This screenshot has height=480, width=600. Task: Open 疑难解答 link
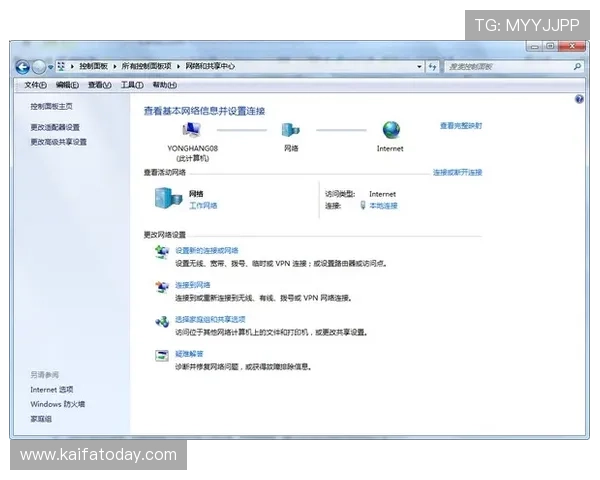pos(189,354)
